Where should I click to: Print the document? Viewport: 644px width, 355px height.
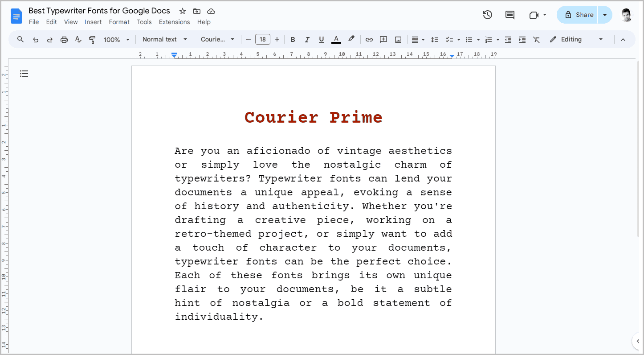coord(64,40)
